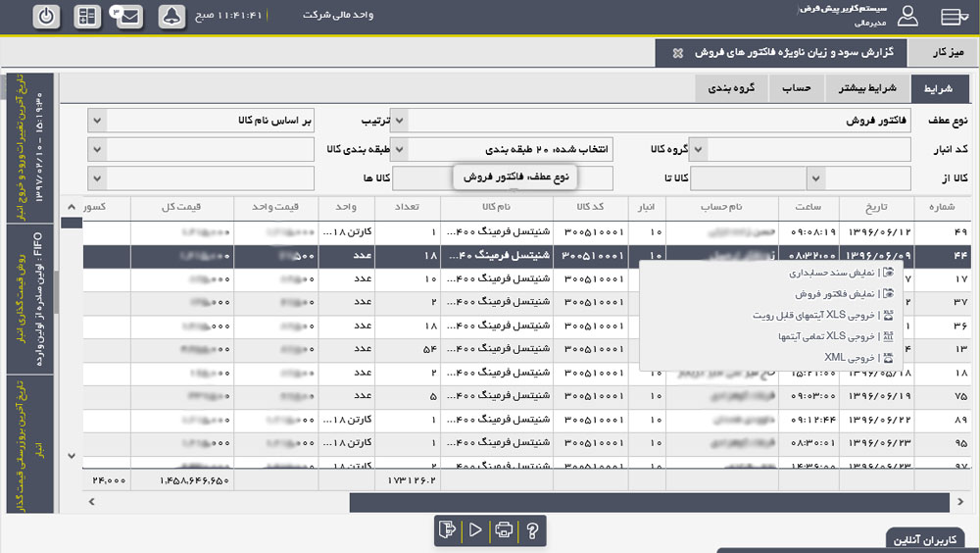
Task: Click the table's vertical scrollbar down arrow
Action: pyautogui.click(x=72, y=456)
